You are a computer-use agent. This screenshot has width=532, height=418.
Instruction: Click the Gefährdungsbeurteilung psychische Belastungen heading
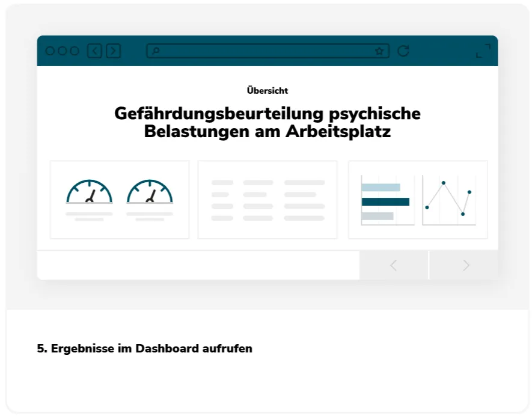268,122
